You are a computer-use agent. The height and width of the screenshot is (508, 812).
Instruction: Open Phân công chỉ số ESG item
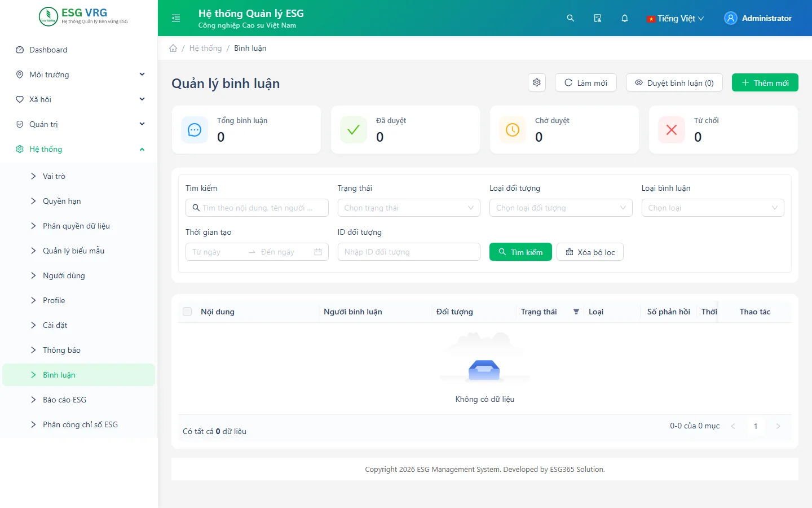click(79, 424)
